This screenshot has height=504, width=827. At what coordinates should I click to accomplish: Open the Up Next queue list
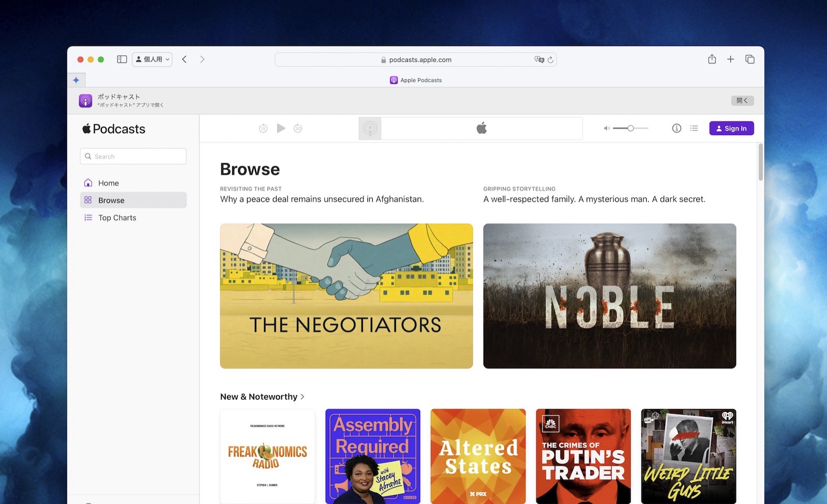694,128
